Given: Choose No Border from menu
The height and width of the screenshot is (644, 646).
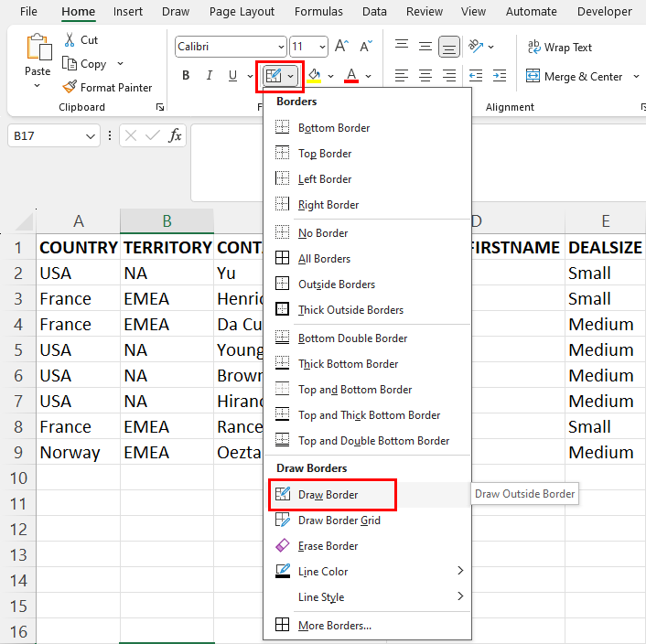Looking at the screenshot, I should 367,232.
